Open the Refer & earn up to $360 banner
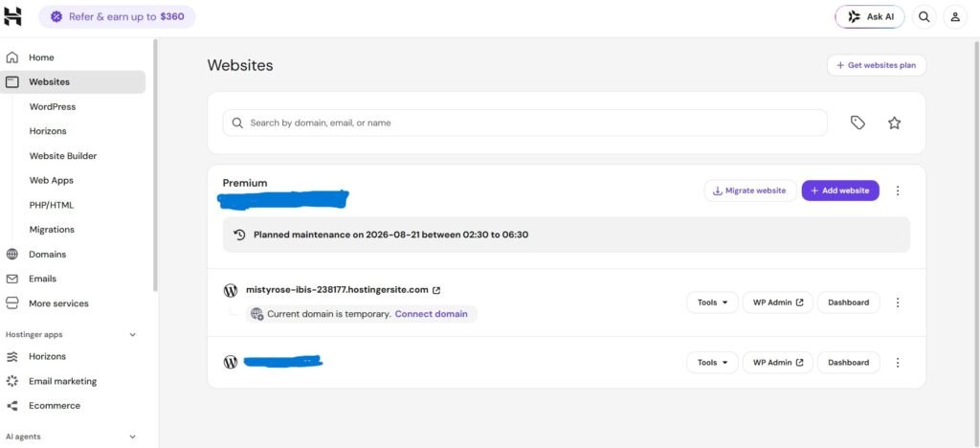 click(x=117, y=17)
